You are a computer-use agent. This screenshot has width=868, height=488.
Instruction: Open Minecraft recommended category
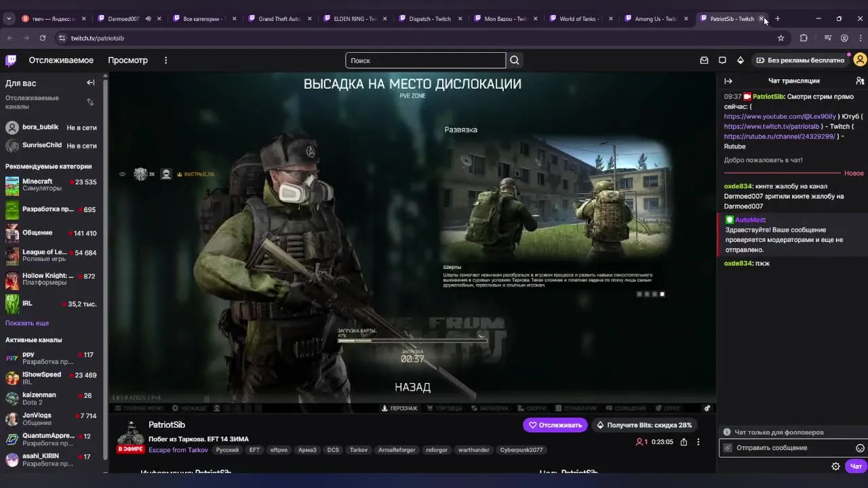tap(51, 185)
